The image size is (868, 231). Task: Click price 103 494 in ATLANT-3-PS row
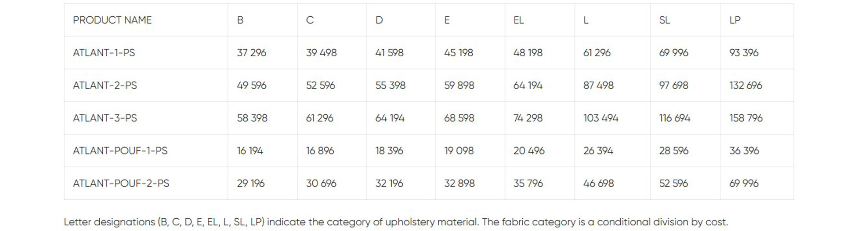point(600,118)
